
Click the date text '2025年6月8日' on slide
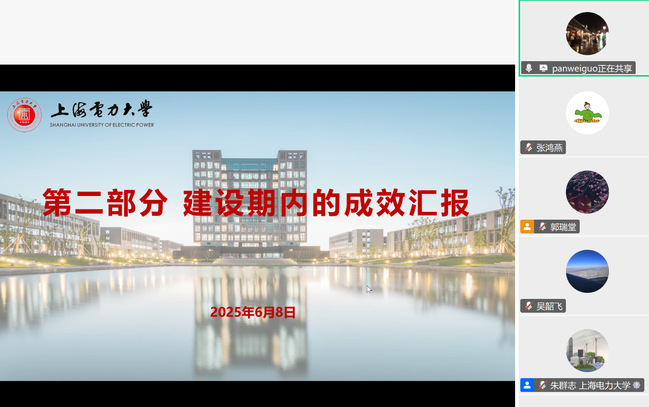pyautogui.click(x=253, y=312)
